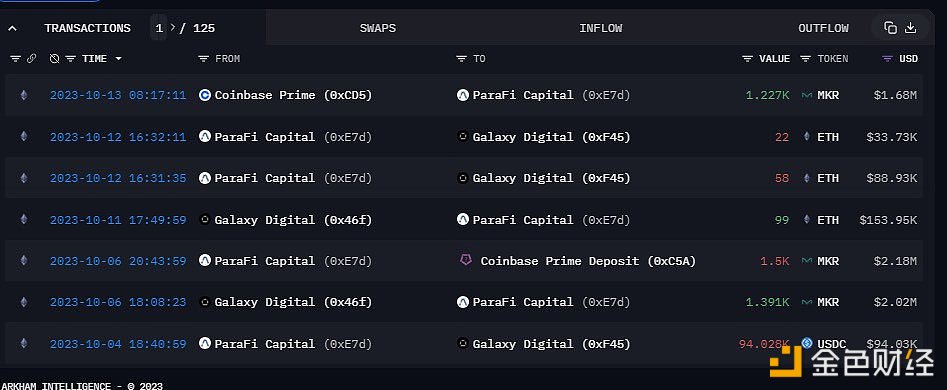947x390 pixels.
Task: Click the USDC token icon
Action: point(807,343)
